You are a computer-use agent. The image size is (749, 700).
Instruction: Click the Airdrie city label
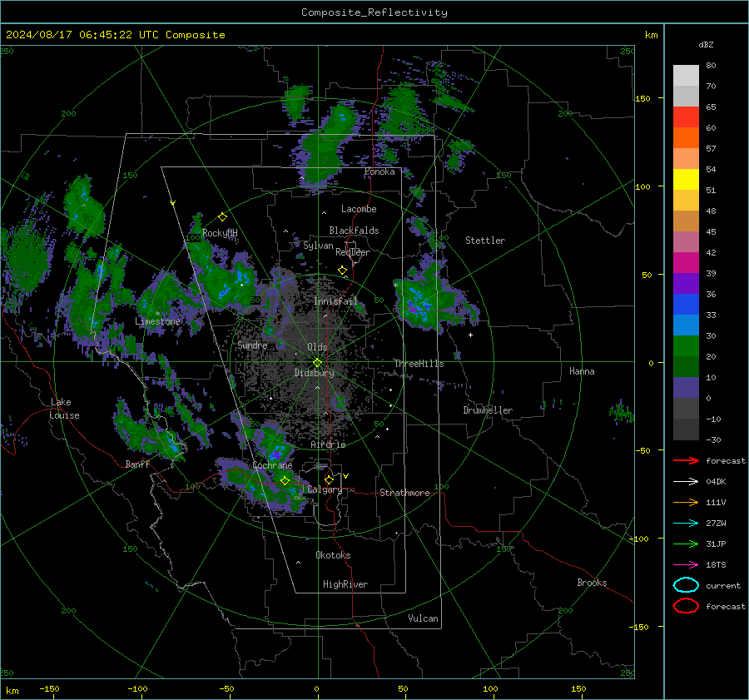[328, 444]
